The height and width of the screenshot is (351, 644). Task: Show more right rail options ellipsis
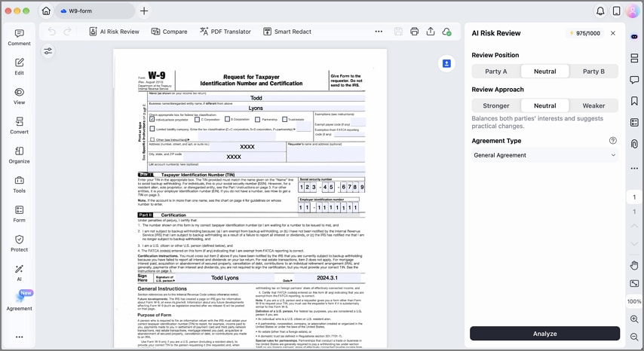tap(634, 168)
